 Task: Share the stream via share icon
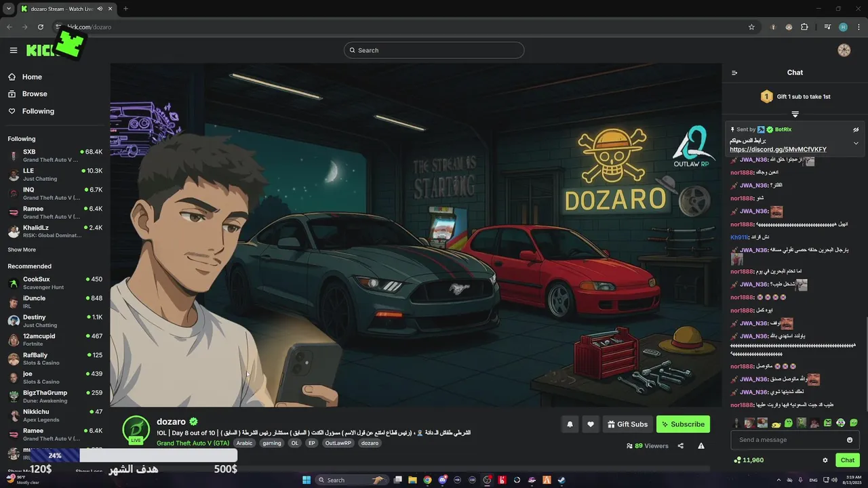tap(680, 446)
